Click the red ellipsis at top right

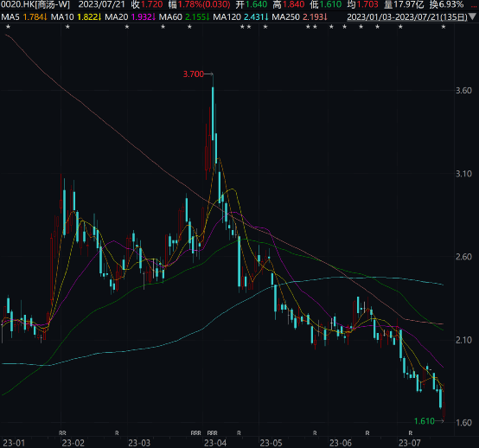click(474, 4)
